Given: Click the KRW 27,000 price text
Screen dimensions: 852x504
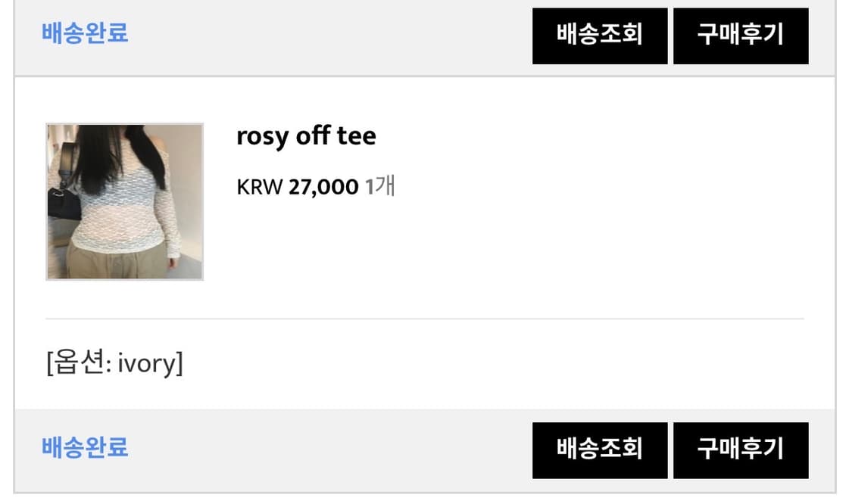Looking at the screenshot, I should click(298, 187).
